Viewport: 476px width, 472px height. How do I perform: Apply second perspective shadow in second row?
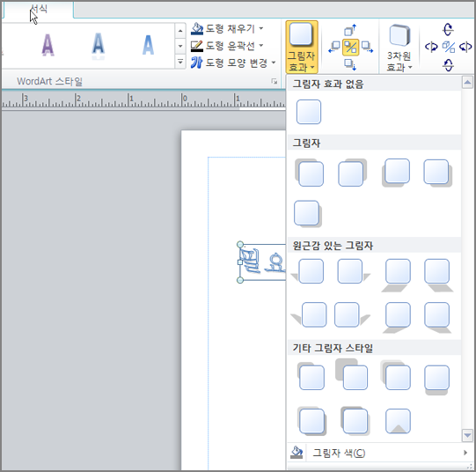pos(352,314)
